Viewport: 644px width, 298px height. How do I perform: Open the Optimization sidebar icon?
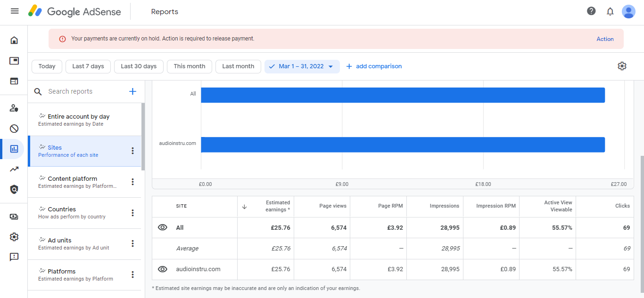click(x=14, y=169)
